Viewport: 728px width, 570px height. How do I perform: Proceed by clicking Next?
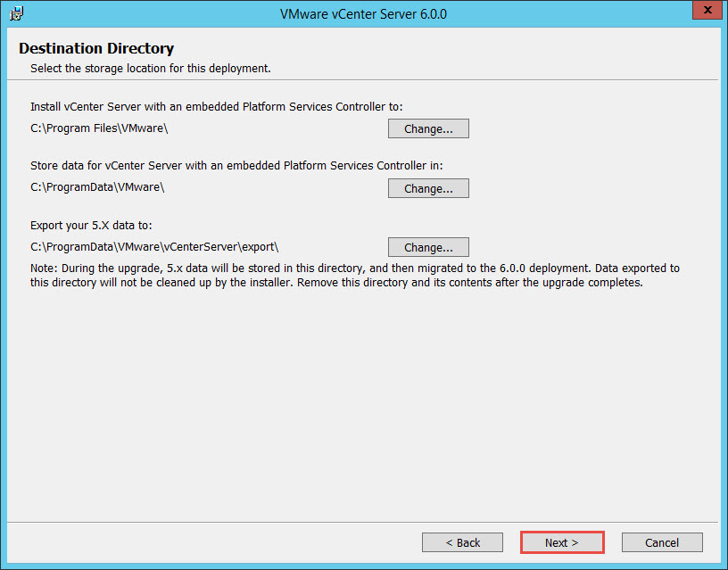[x=562, y=541]
